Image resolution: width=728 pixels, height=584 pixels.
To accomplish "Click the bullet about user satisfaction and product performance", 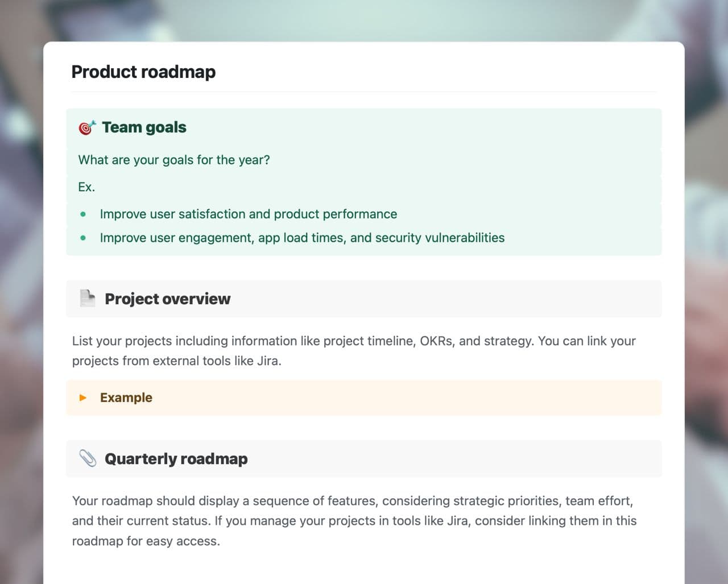I will pyautogui.click(x=248, y=214).
